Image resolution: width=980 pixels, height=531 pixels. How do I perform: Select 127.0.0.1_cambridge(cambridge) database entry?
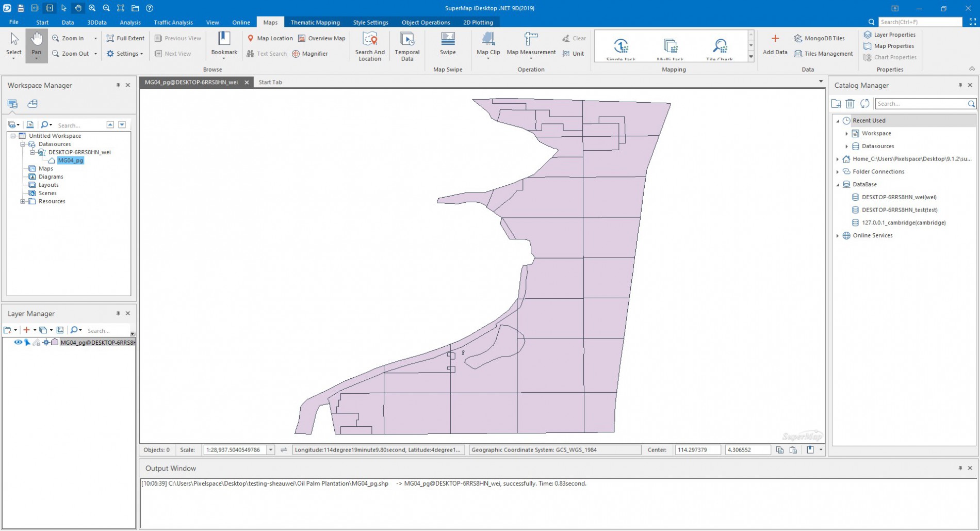coord(904,223)
